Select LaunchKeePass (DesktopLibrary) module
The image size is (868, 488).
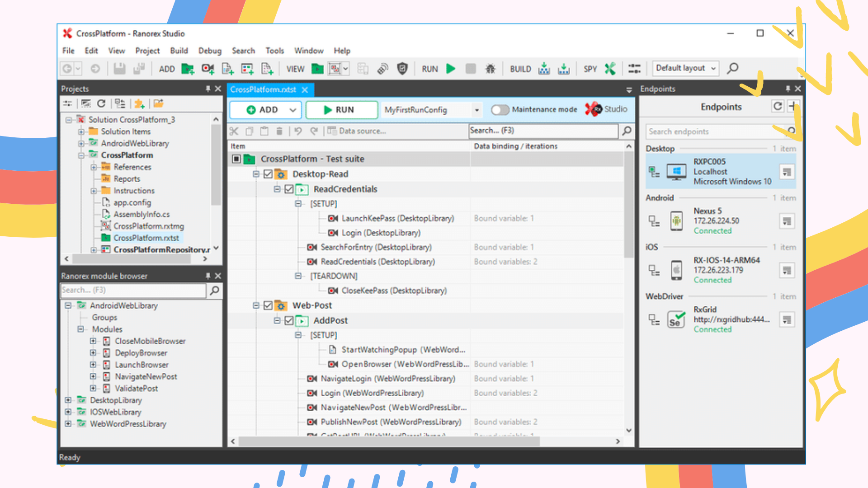(x=397, y=218)
